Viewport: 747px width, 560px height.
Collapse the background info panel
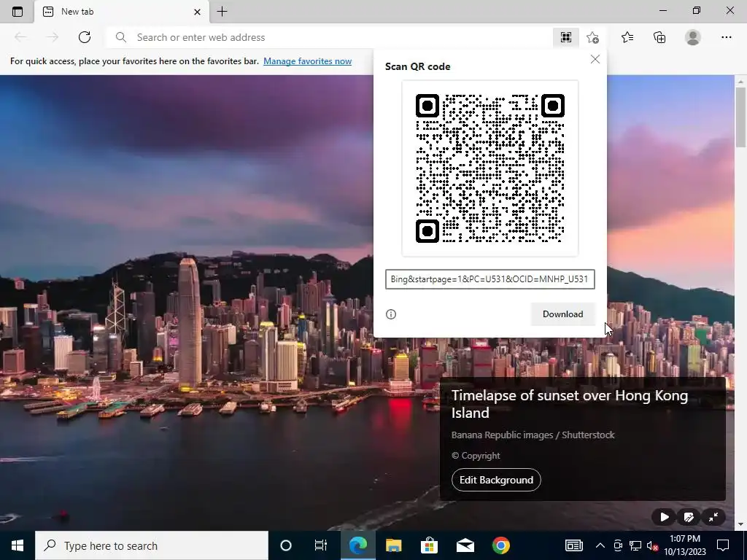click(x=713, y=517)
